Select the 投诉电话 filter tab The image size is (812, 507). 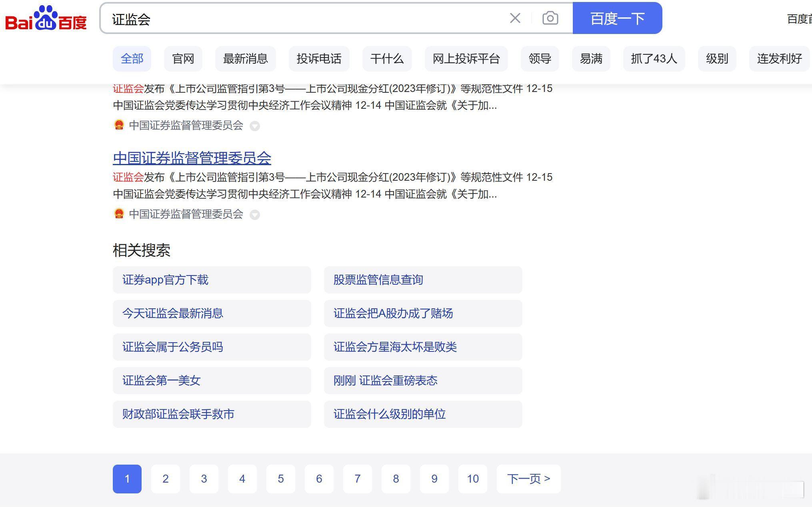point(319,59)
